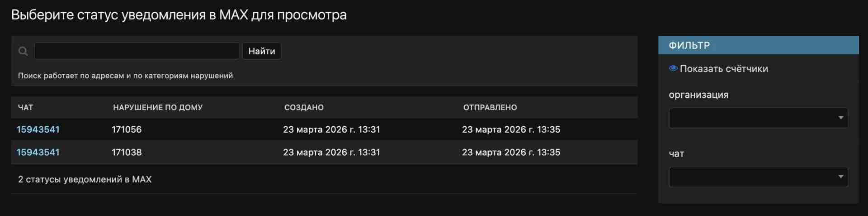Click the чат dropdown arrow
The width and height of the screenshot is (868, 216).
pyautogui.click(x=840, y=177)
